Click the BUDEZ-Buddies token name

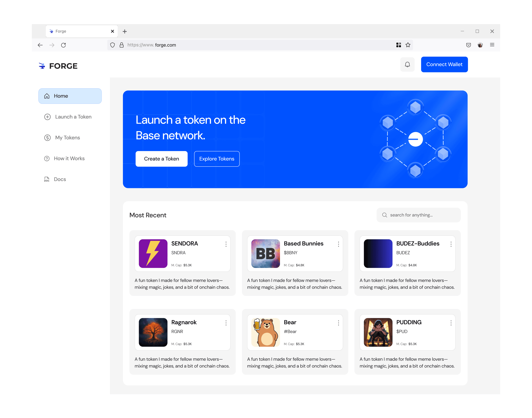(418, 244)
